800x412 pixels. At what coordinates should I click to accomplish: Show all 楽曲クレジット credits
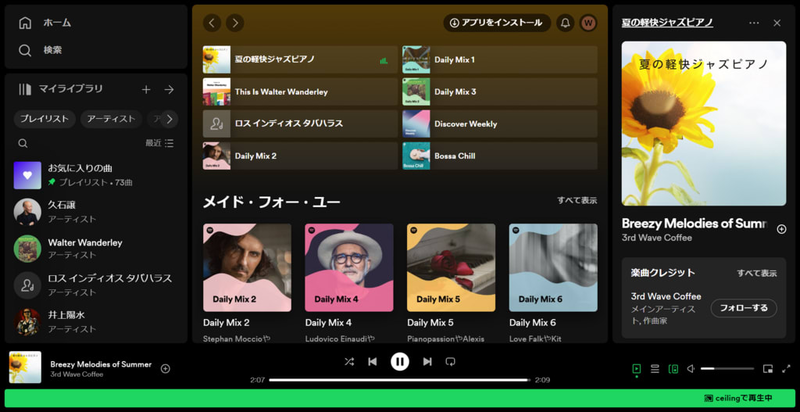pyautogui.click(x=757, y=273)
